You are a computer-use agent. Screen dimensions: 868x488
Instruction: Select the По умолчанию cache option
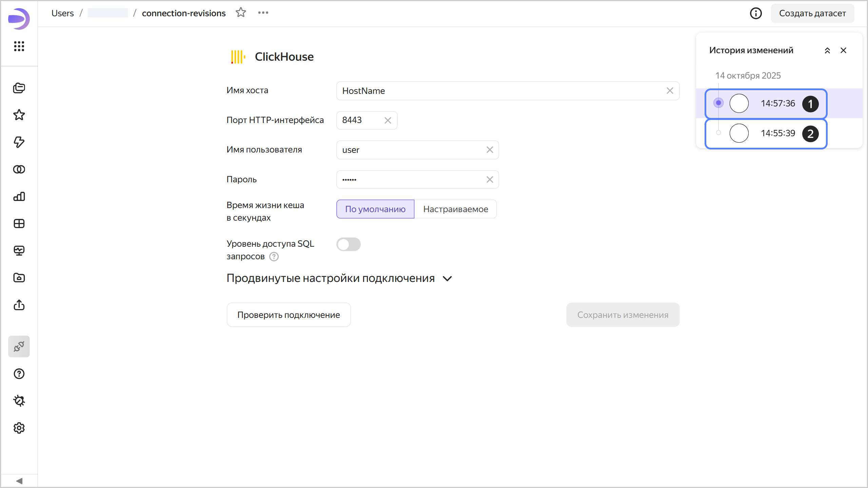[375, 209]
